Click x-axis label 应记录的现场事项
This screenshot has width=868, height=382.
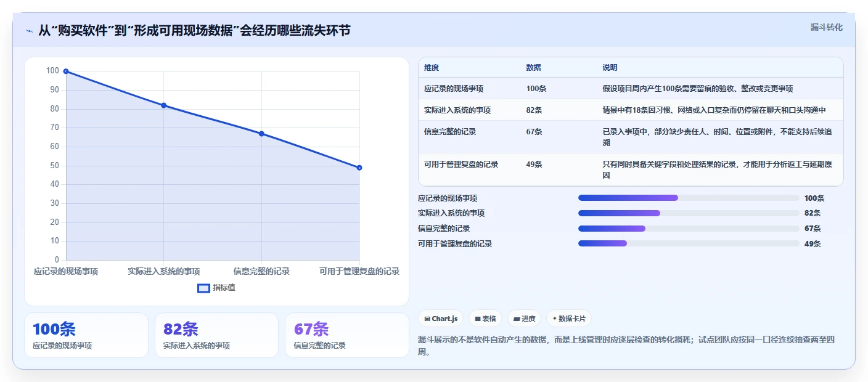point(66,271)
